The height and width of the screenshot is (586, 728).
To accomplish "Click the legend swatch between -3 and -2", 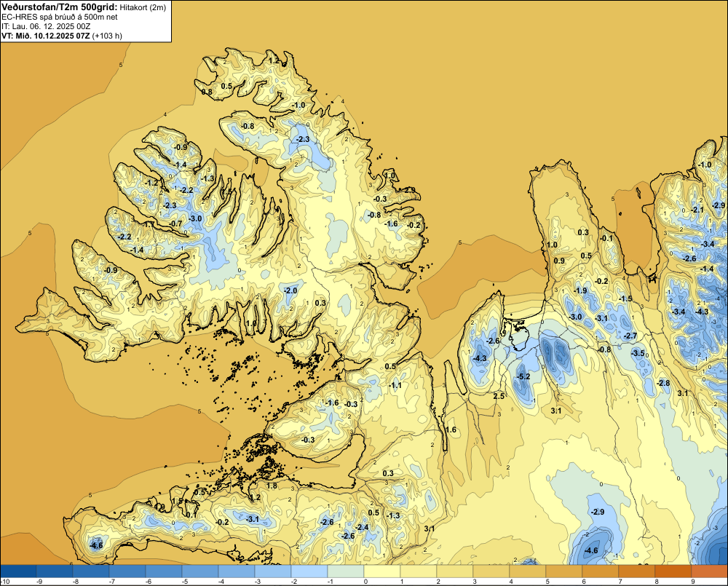I will pos(273,571).
